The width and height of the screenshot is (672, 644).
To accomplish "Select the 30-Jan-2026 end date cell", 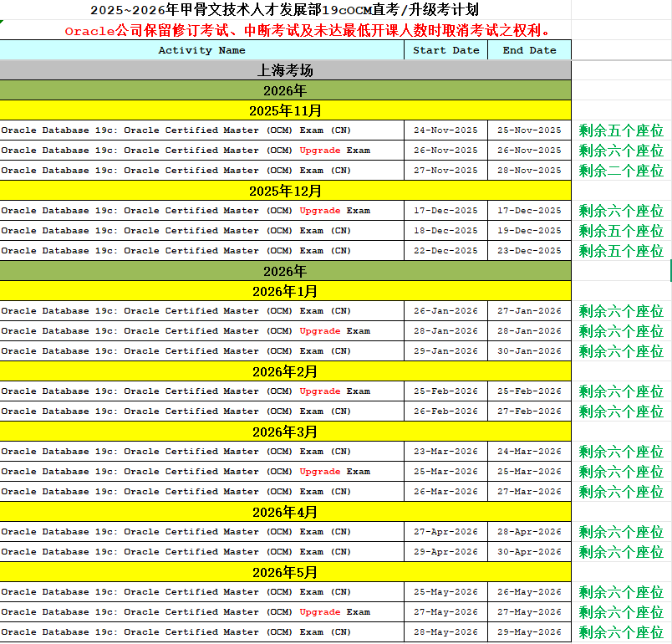I will pyautogui.click(x=529, y=351).
